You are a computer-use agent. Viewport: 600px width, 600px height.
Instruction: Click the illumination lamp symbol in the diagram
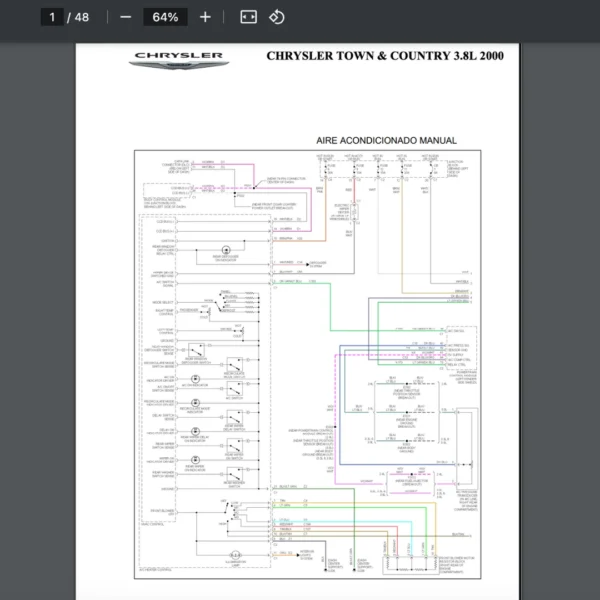(236, 553)
